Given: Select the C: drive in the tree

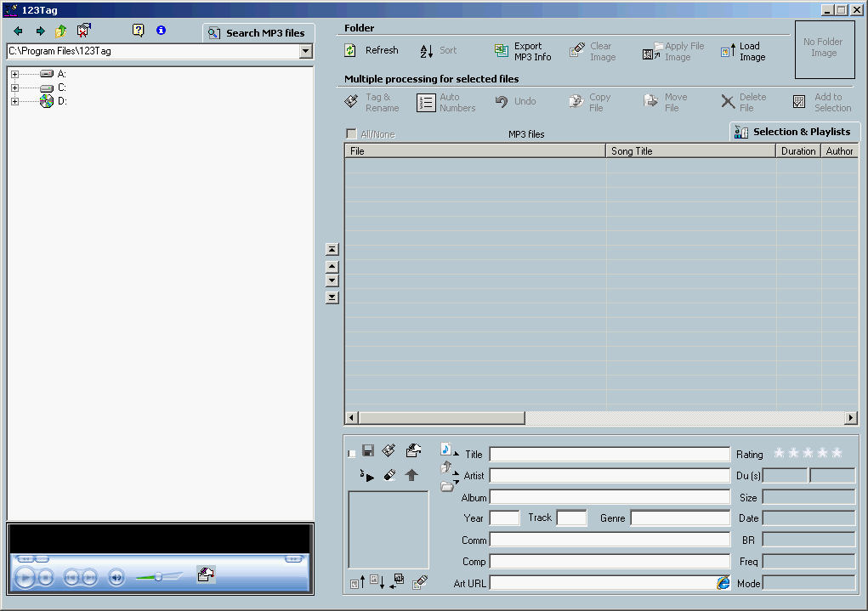Looking at the screenshot, I should click(54, 88).
